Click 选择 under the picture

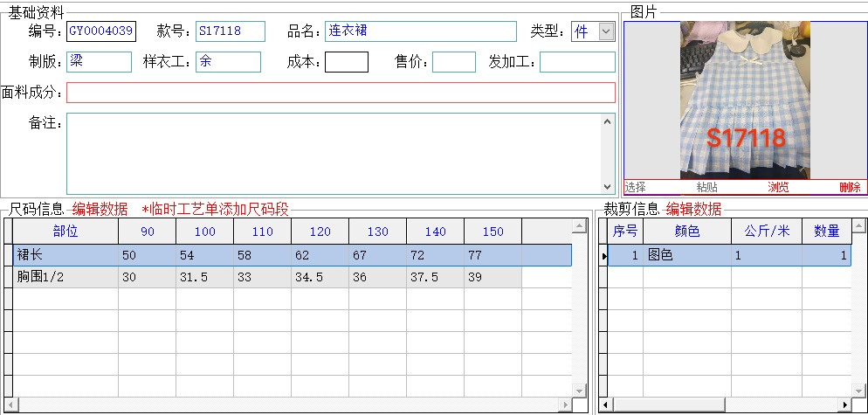pos(635,187)
